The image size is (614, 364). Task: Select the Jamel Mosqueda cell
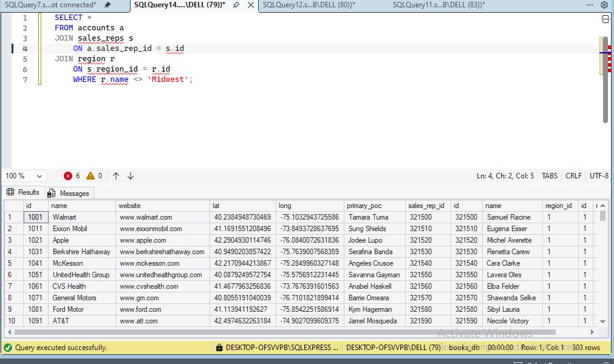[x=374, y=321]
